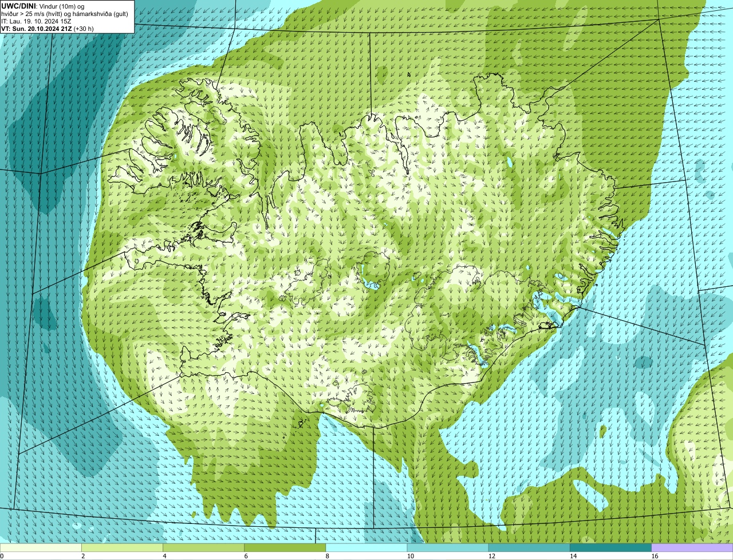Click legend tick label 0
Image resolution: width=733 pixels, height=560 pixels.
2,556
